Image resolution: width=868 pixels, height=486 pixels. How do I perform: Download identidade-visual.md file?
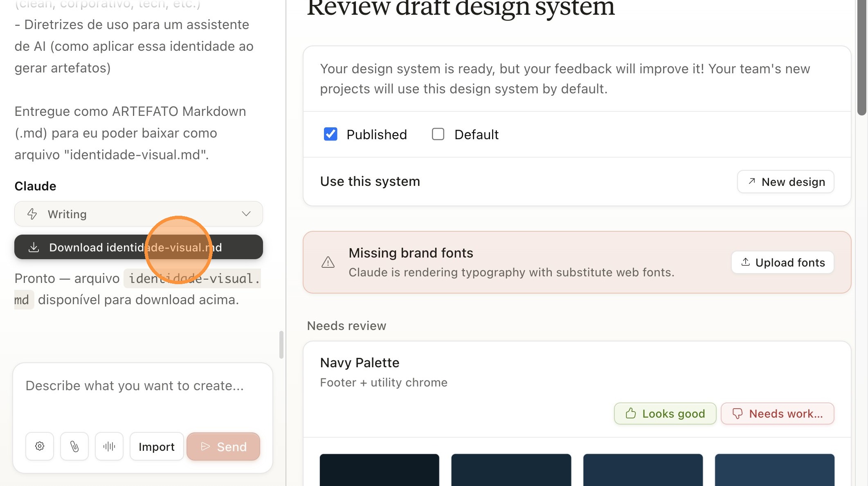(139, 247)
